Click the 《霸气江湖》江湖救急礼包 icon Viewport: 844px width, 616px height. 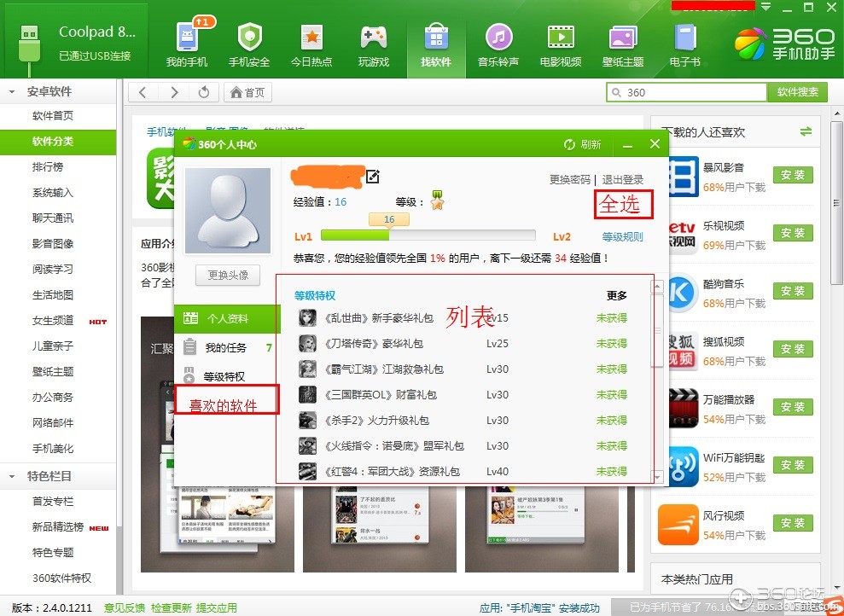[307, 369]
